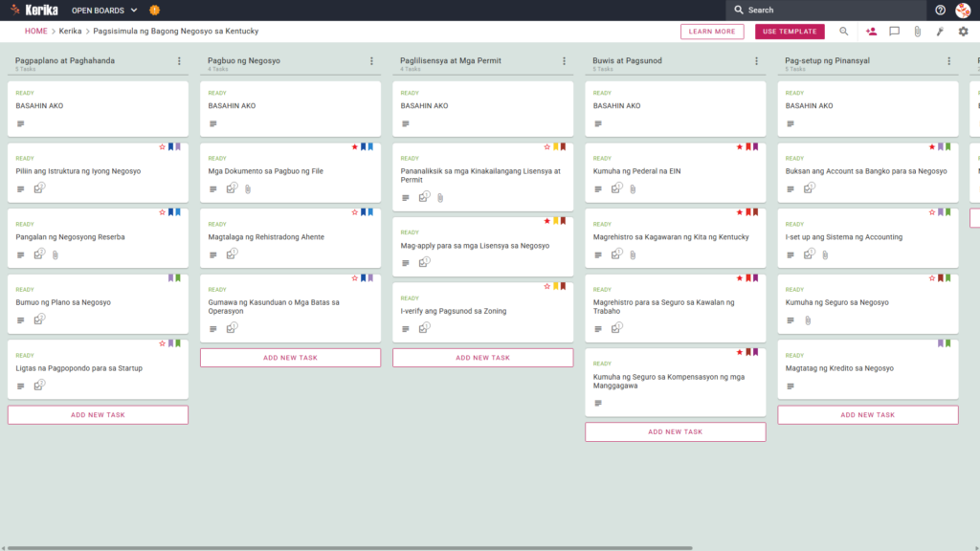This screenshot has height=551, width=980.
Task: Click the LEARN MORE button
Action: click(x=712, y=32)
